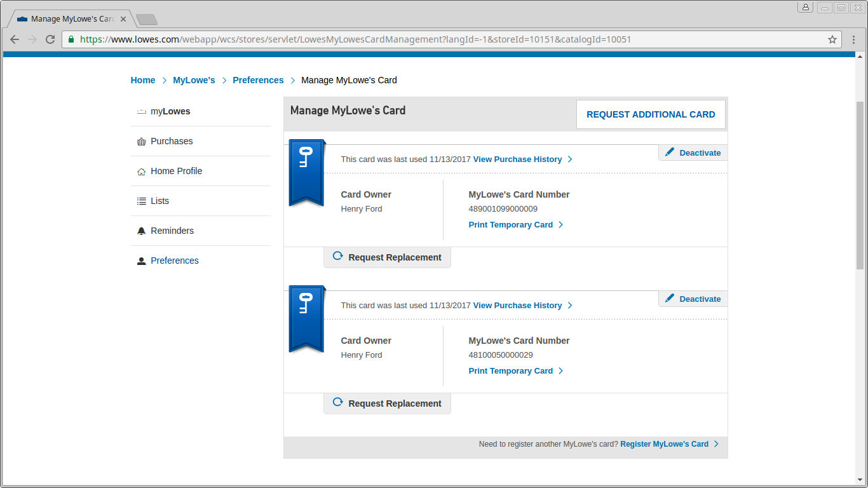Click the refresh icon on Request Replacement
868x488 pixels.
click(337, 256)
